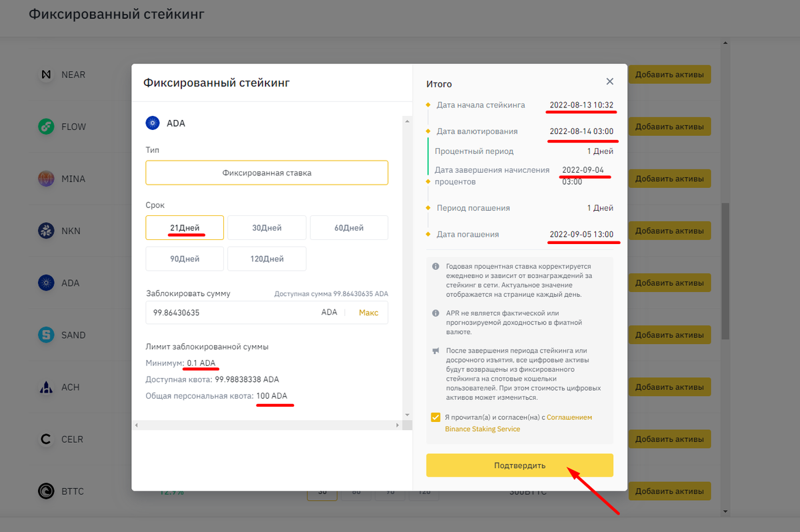Click the MINA coin icon
800x532 pixels.
coord(46,179)
